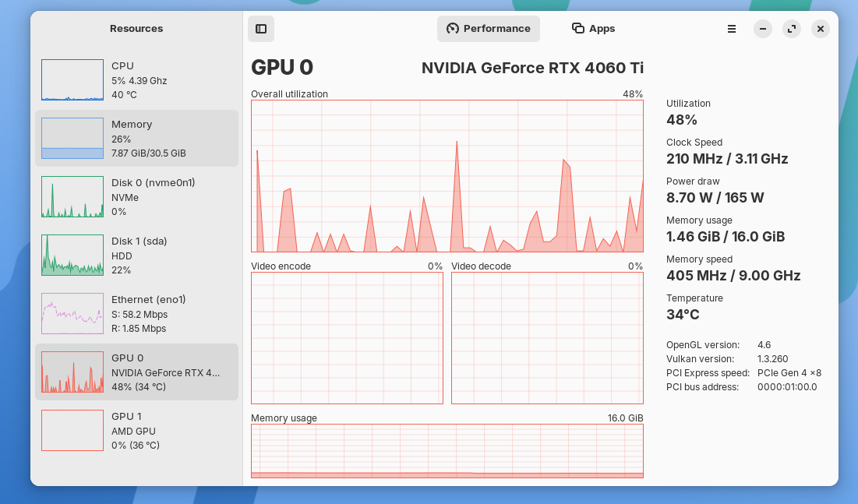This screenshot has width=858, height=504.
Task: Switch to the Performance tab
Action: coord(489,29)
